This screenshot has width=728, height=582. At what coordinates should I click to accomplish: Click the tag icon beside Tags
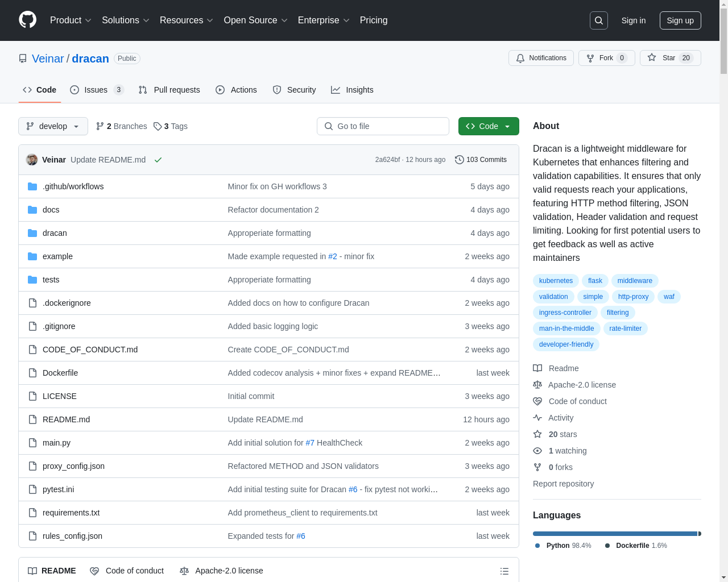pyautogui.click(x=158, y=126)
